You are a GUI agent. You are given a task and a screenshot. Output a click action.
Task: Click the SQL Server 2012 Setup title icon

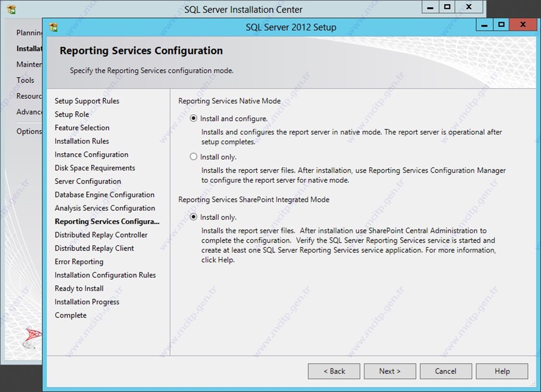(x=54, y=27)
